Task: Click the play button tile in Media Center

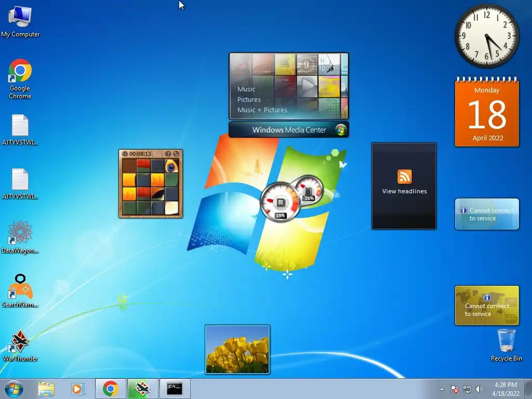Action: click(308, 86)
